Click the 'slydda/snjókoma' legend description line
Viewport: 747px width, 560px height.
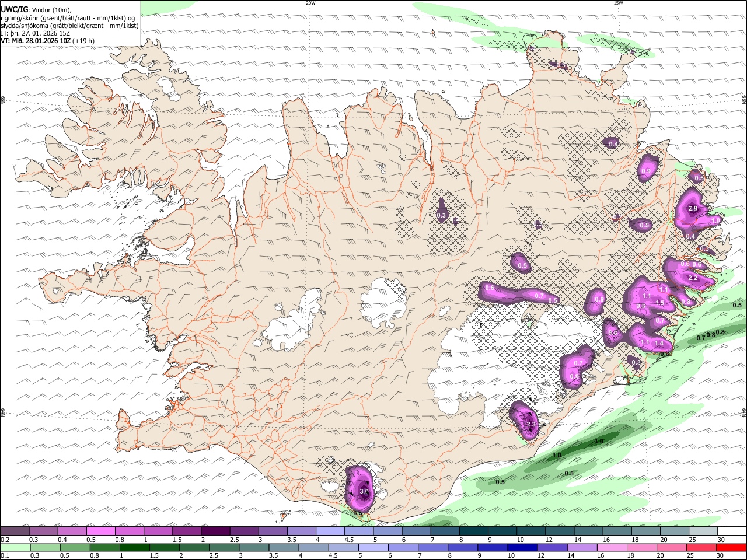[69, 26]
